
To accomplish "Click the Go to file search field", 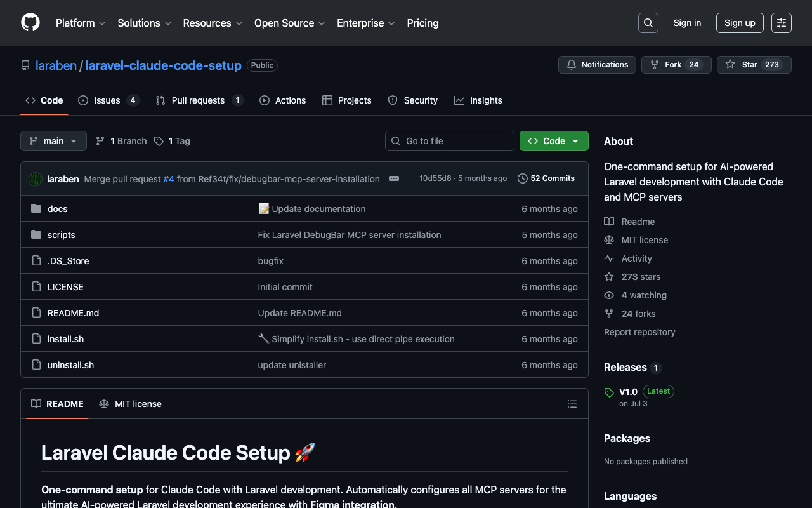I will tap(450, 141).
